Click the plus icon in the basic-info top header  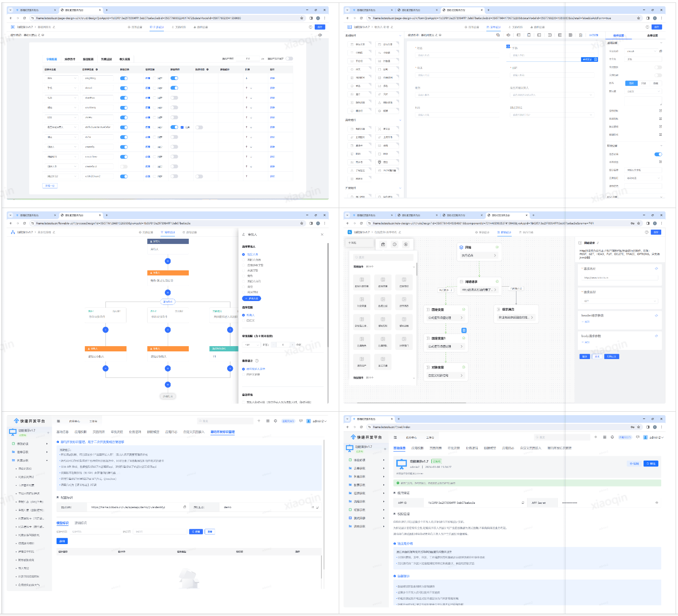coord(596,437)
